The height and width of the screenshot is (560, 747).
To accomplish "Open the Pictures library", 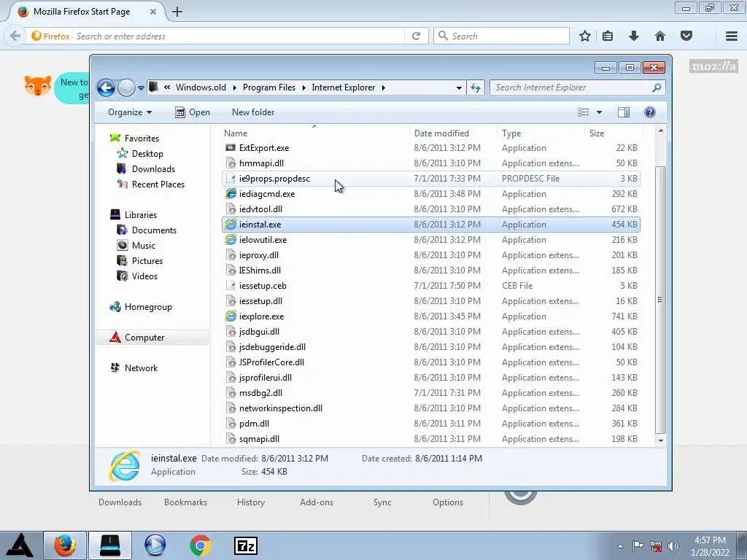I will coord(147,261).
